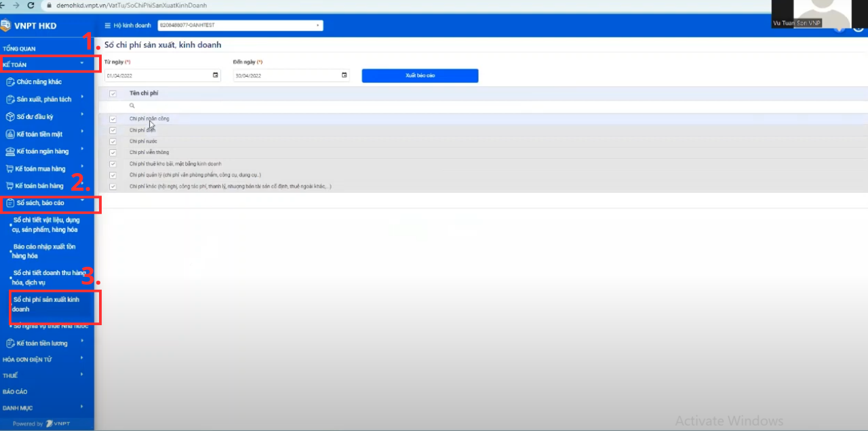Viewport: 868px width, 431px height.
Task: Toggle the select-all checkbox beside Tên chi phí
Action: (x=113, y=94)
